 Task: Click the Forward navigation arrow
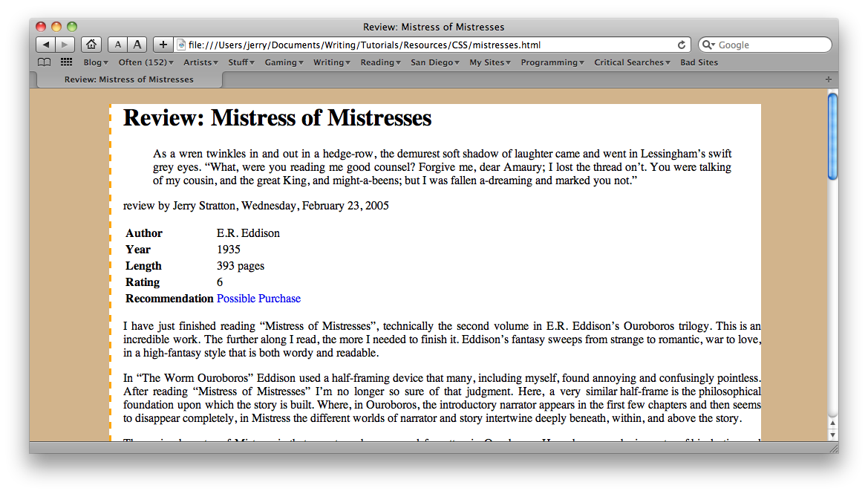point(65,45)
